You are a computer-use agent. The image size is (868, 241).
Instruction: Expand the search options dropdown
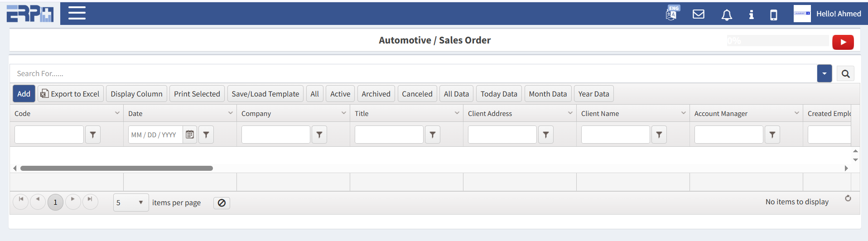(x=824, y=73)
